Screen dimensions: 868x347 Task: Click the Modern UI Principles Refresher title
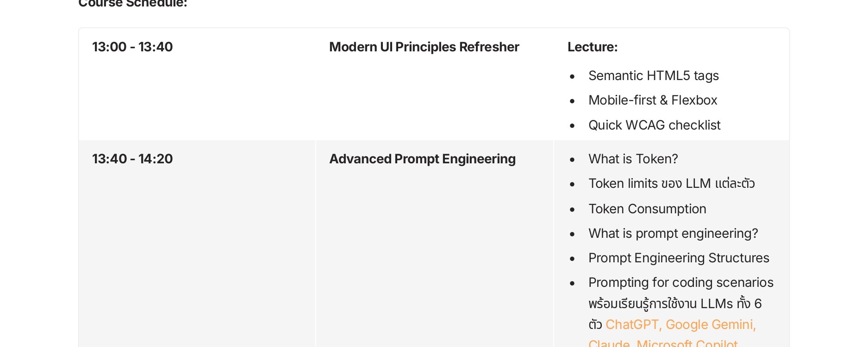point(424,47)
